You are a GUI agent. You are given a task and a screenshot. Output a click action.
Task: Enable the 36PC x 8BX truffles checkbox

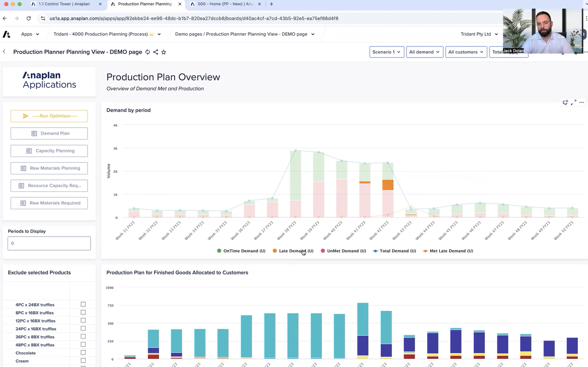coord(83,337)
